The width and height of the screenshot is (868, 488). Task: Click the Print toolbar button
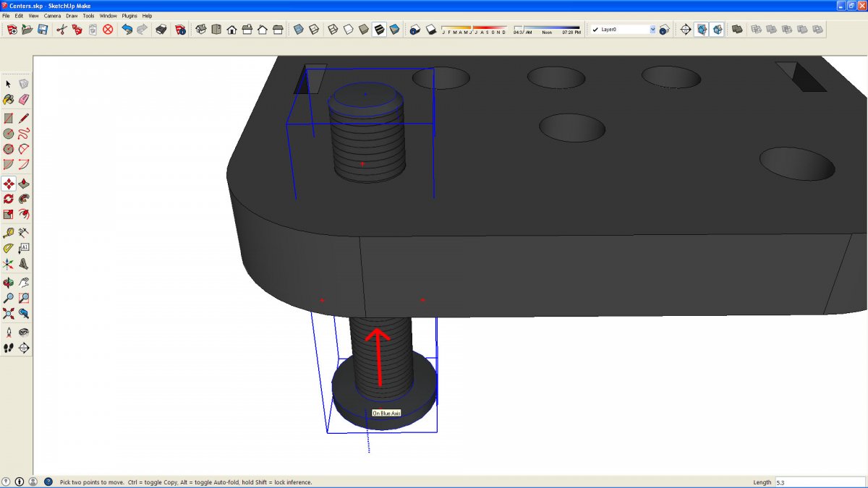[162, 30]
